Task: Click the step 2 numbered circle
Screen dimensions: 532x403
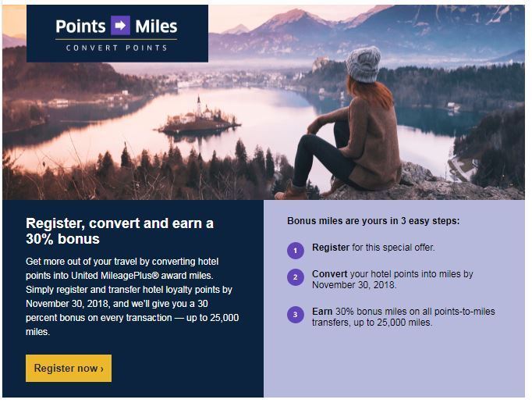Action: (296, 277)
